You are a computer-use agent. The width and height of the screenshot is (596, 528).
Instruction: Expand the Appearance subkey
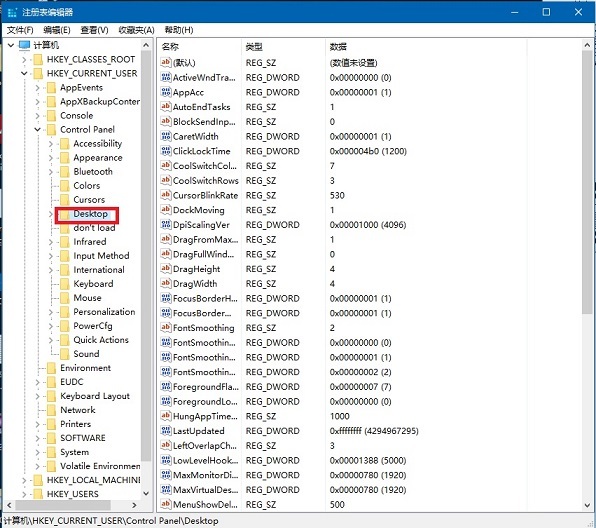click(51, 158)
